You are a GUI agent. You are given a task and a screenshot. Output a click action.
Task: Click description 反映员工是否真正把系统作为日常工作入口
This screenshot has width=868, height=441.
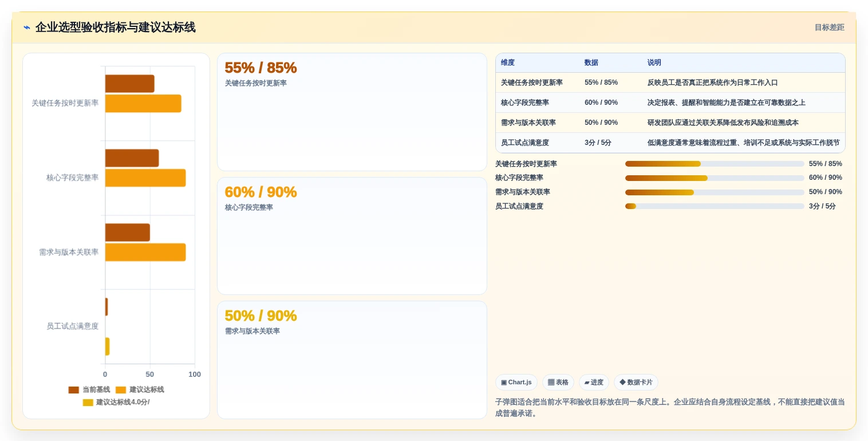713,82
